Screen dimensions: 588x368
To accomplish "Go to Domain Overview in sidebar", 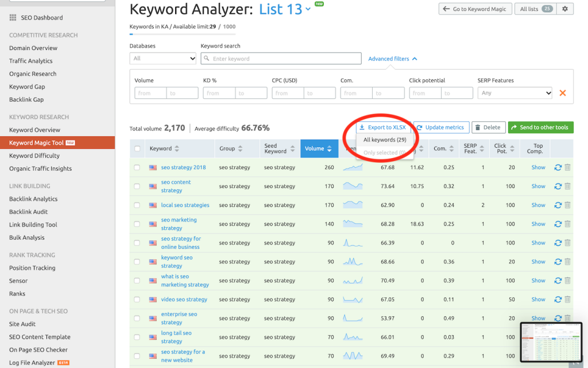I will [x=33, y=48].
